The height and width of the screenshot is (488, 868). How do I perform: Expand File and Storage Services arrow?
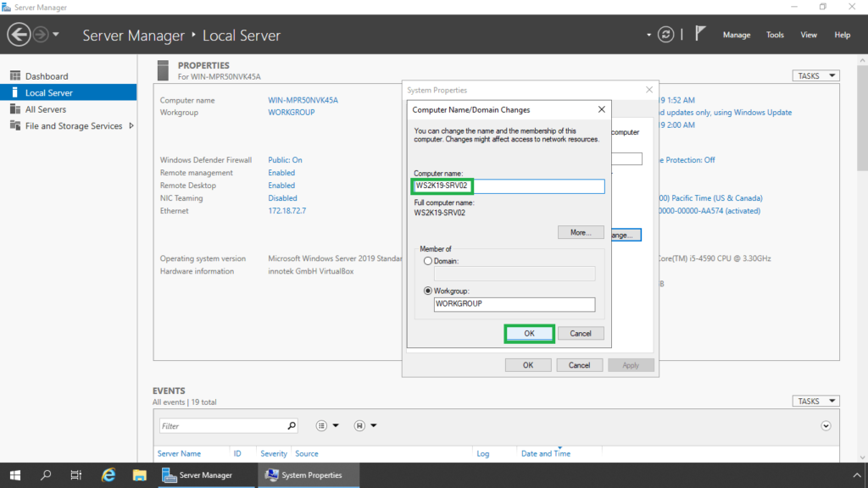tap(131, 125)
